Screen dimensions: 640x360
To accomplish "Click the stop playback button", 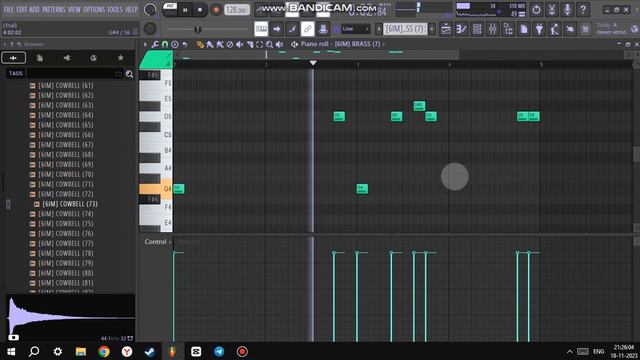I will (200, 10).
